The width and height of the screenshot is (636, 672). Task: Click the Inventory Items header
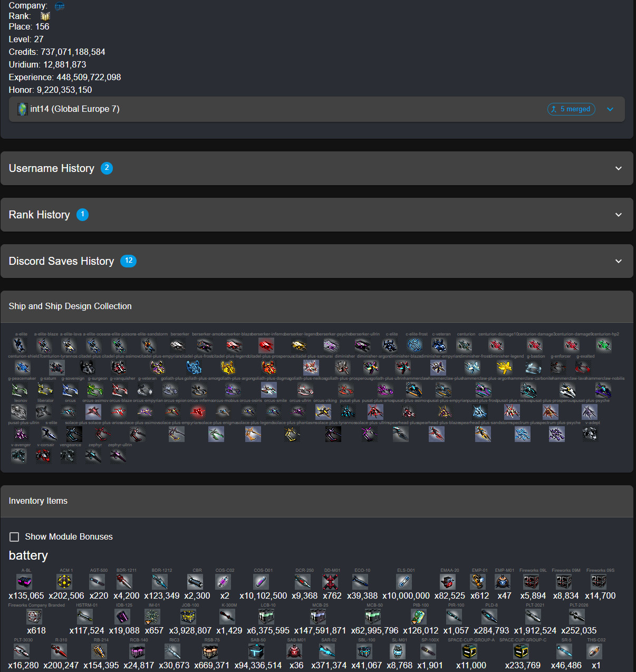(x=316, y=501)
